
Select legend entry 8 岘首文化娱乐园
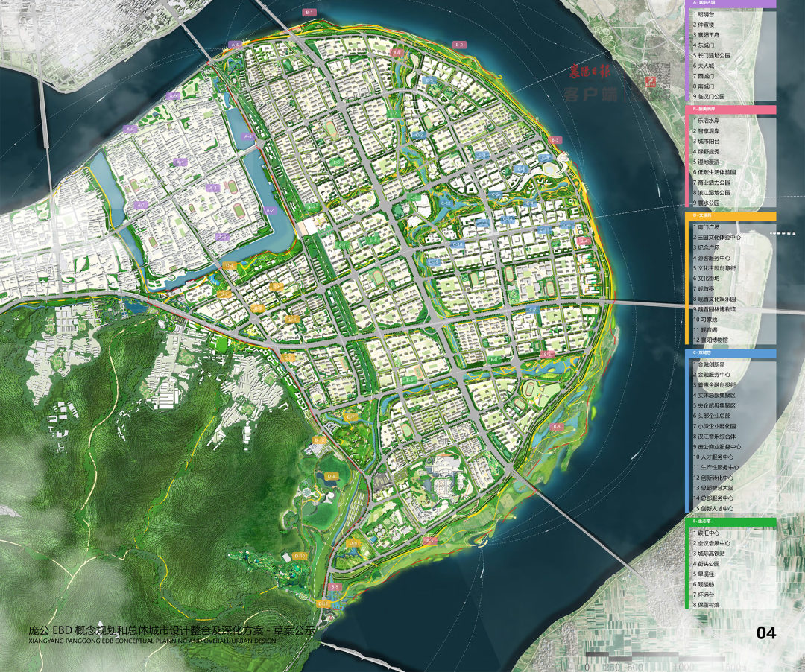pyautogui.click(x=714, y=299)
